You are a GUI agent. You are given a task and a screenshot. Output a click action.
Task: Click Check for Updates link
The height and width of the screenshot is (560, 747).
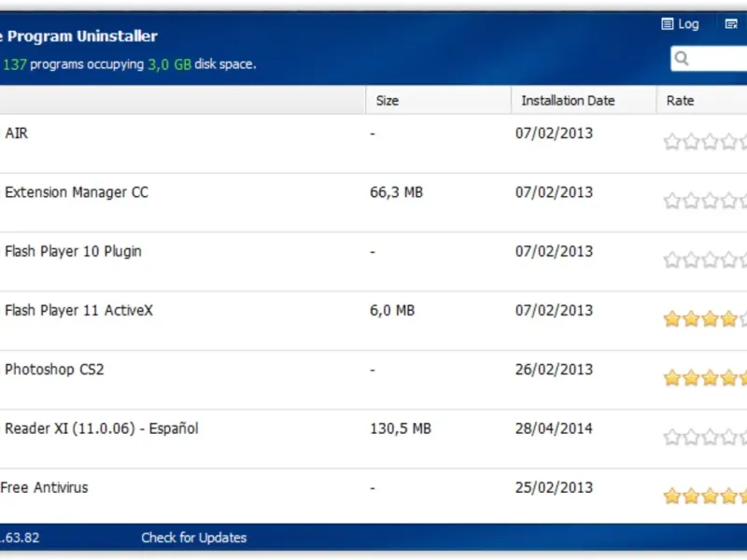194,538
